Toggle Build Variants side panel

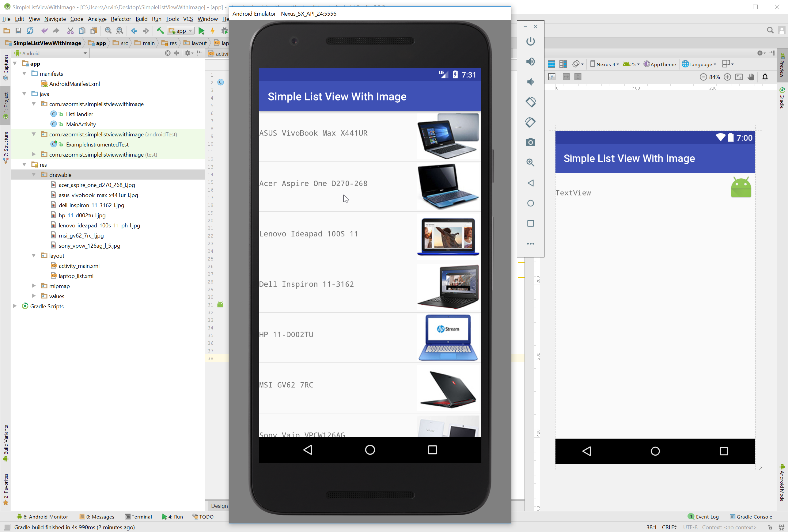pos(6,443)
